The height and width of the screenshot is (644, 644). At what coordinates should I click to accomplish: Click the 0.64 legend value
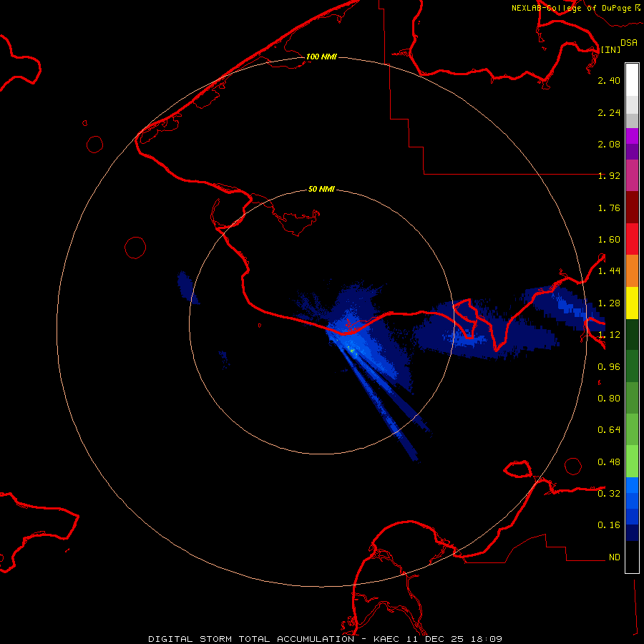click(x=609, y=430)
